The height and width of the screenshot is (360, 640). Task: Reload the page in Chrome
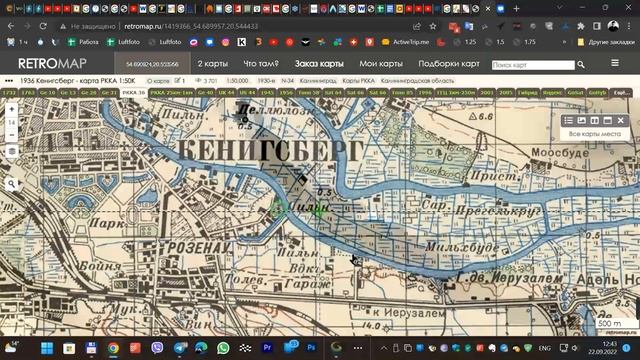43,26
